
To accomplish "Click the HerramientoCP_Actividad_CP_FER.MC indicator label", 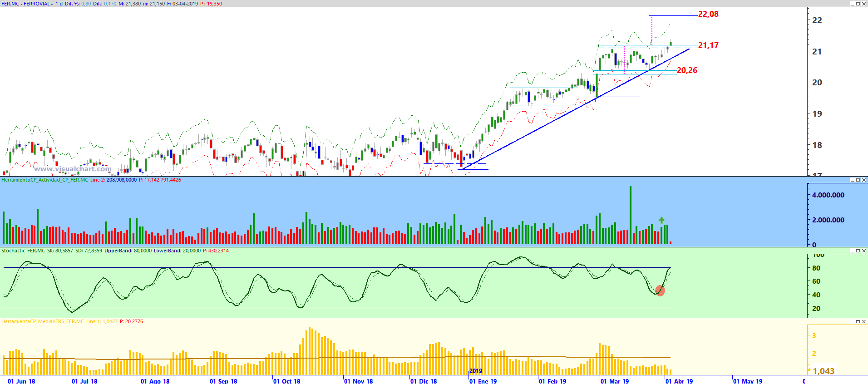I will [x=45, y=180].
